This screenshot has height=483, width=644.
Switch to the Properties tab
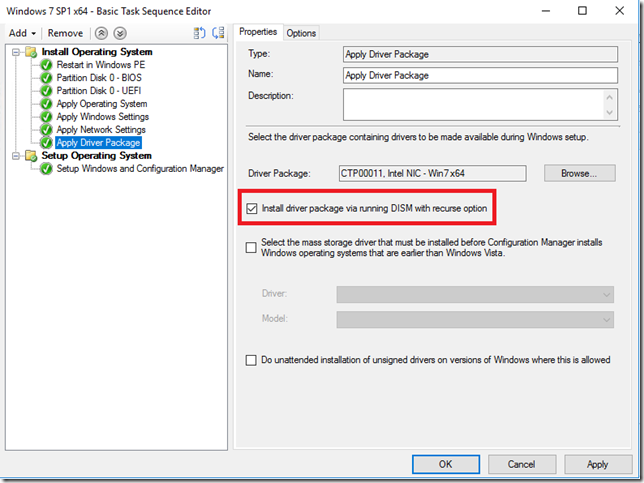coord(258,32)
